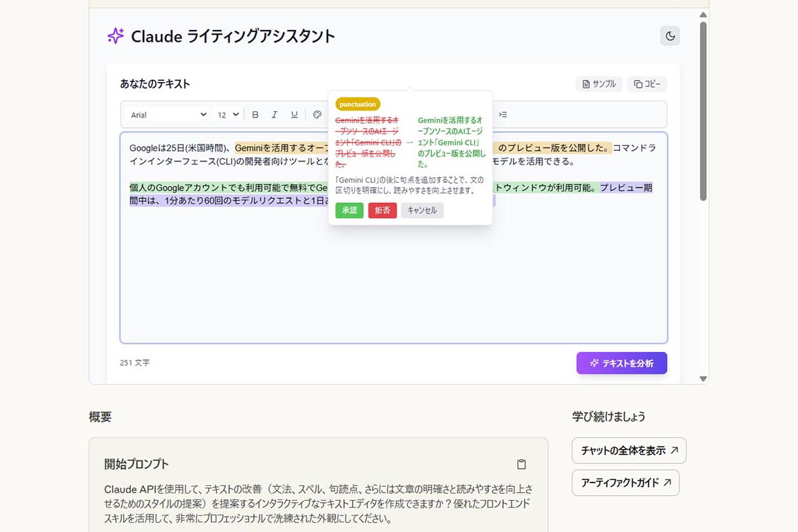Click the テキストを分析 button

tap(621, 363)
